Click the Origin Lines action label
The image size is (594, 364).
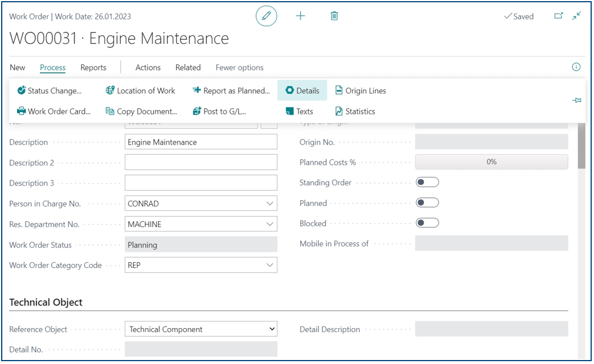point(366,91)
